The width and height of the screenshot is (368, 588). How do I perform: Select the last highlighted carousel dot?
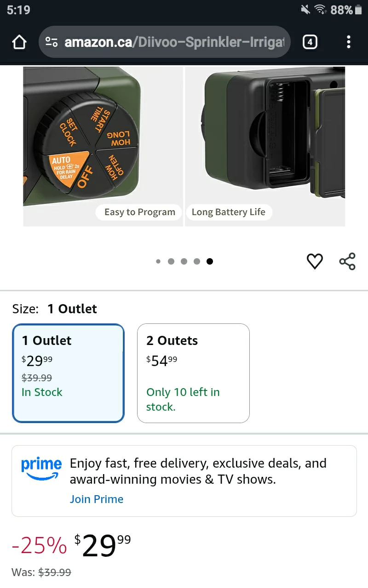click(210, 261)
